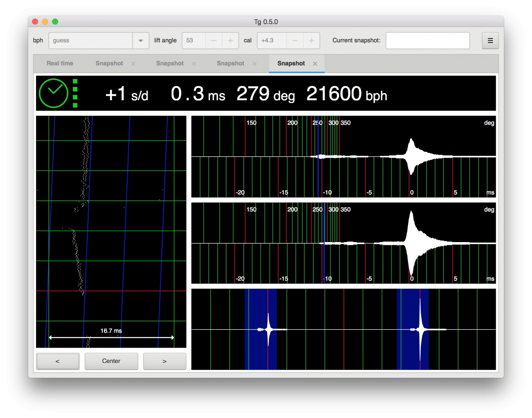Image resolution: width=532 pixels, height=418 pixels.
Task: Click the lift angle plus button
Action: point(230,41)
